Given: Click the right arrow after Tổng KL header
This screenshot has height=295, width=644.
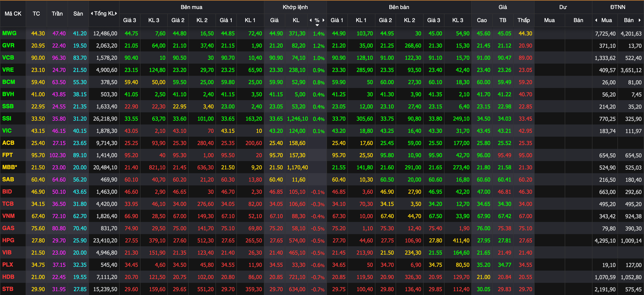Looking at the screenshot, I should click(x=116, y=14).
